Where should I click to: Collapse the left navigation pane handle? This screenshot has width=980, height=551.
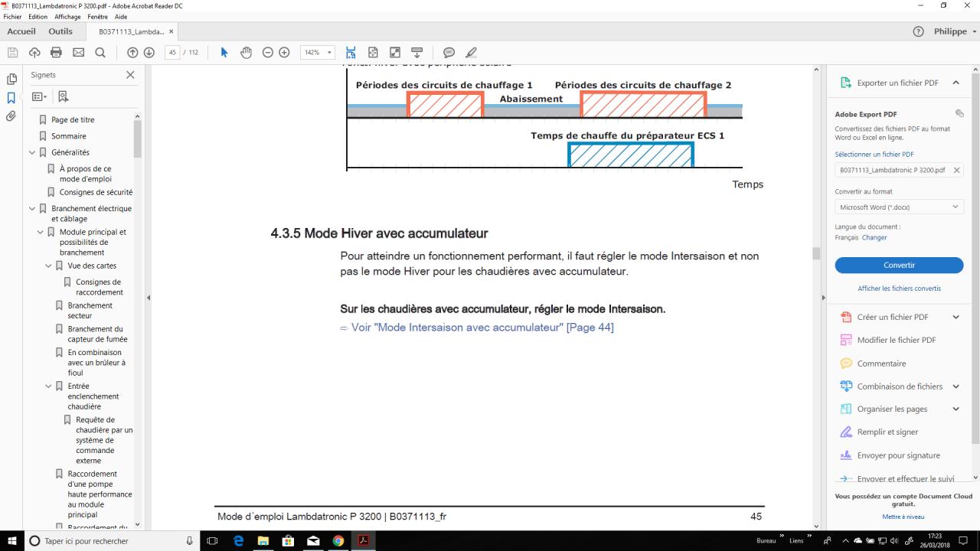(149, 297)
